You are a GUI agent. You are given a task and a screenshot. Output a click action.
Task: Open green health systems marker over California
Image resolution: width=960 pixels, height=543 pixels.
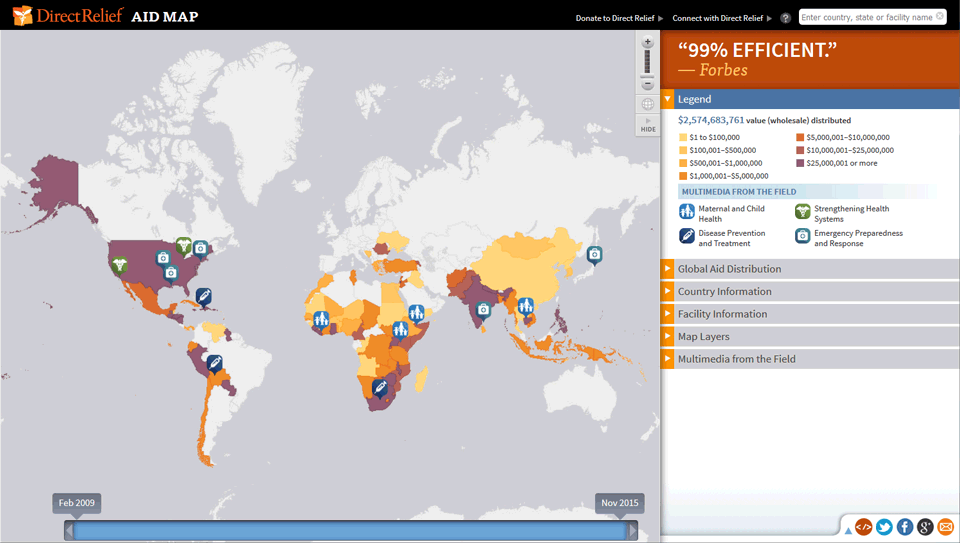(x=119, y=264)
